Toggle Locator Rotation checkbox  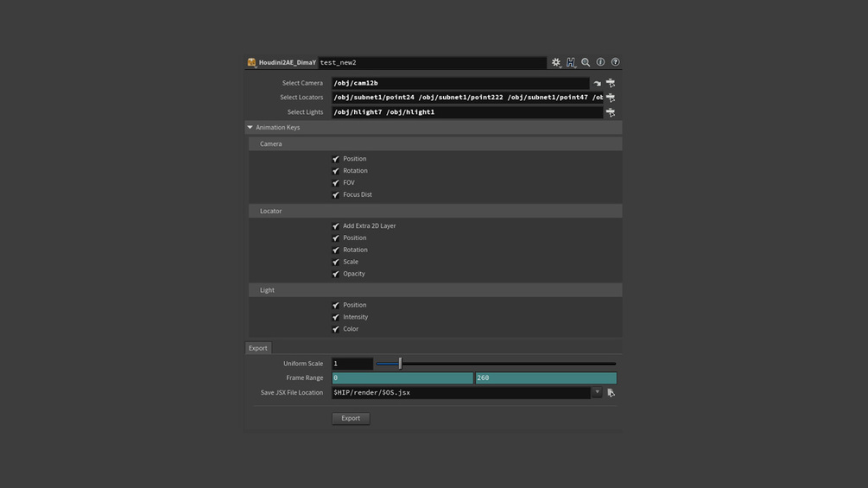(335, 250)
